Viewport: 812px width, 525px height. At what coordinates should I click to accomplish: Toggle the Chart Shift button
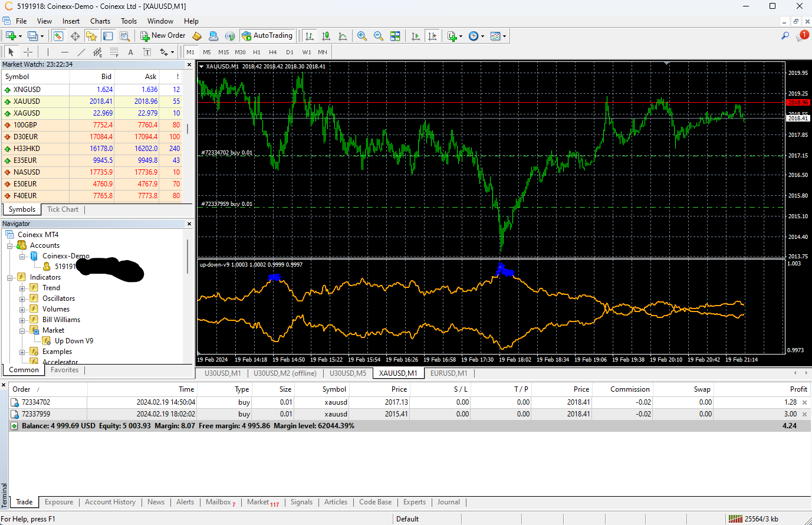click(432, 36)
